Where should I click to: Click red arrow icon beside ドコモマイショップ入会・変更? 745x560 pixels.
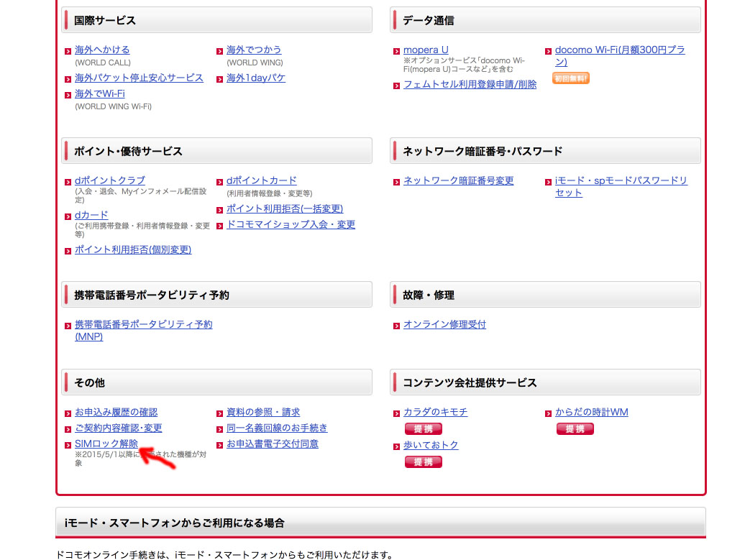(219, 226)
